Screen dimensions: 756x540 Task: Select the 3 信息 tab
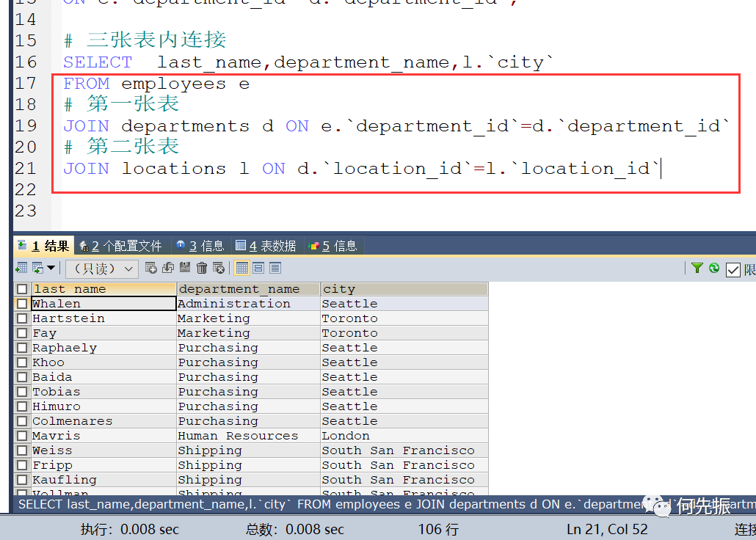coord(200,246)
